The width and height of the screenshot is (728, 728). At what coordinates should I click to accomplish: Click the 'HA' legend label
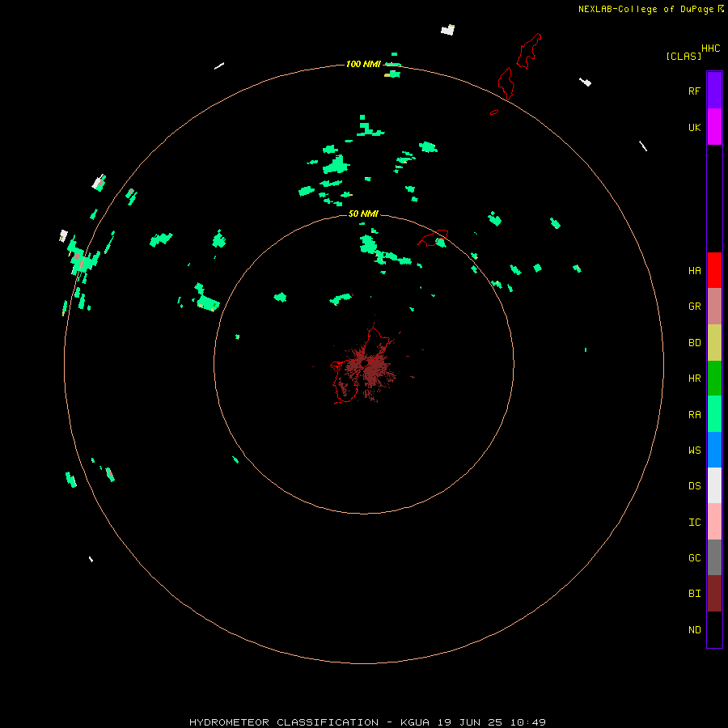tap(694, 271)
